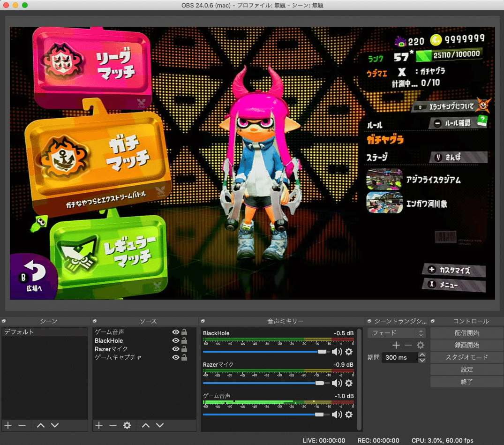Click the macOS green zoom window button

[x=25, y=5]
